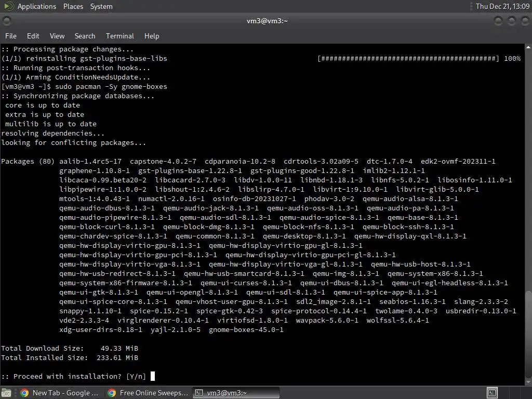Click the 'libvirt-glib-5.0.0-1' package name
Viewport: 532px width, 399px height.
pos(437,190)
